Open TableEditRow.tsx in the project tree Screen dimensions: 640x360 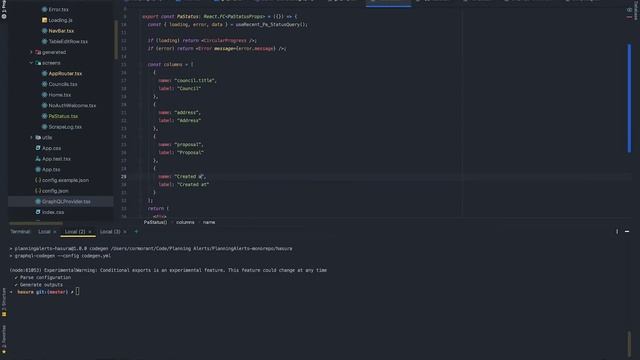pos(68,41)
